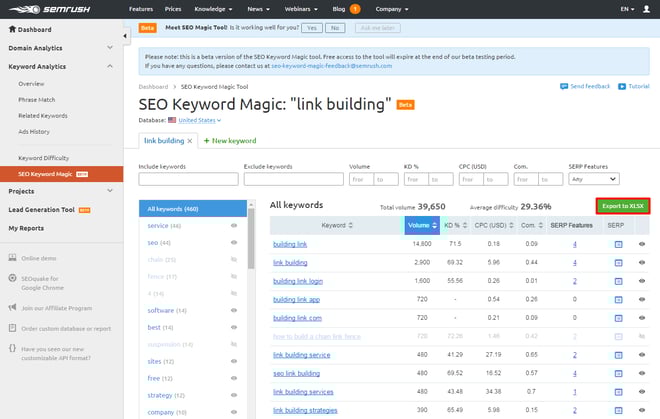660x419 pixels.
Task: Open the user account icon
Action: coord(647,9)
